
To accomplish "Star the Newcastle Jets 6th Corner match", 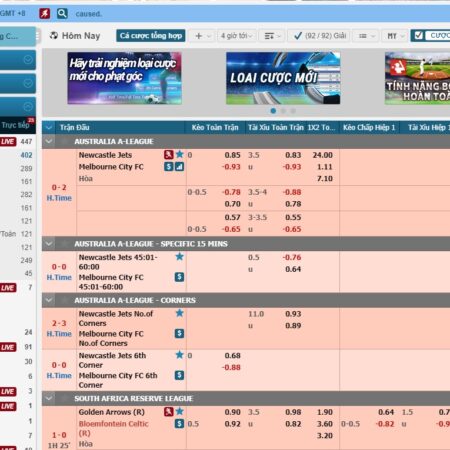I will (x=180, y=355).
